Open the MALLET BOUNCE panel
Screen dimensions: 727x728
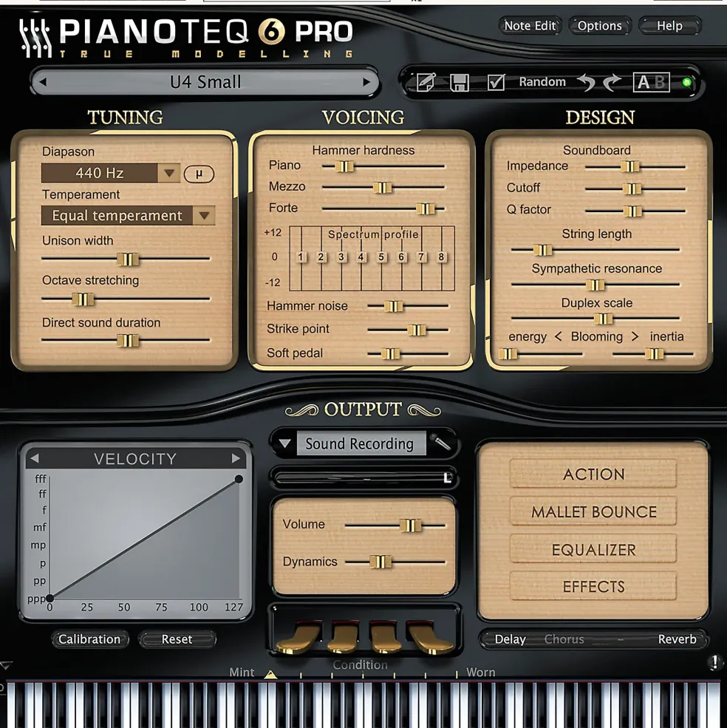click(x=593, y=511)
